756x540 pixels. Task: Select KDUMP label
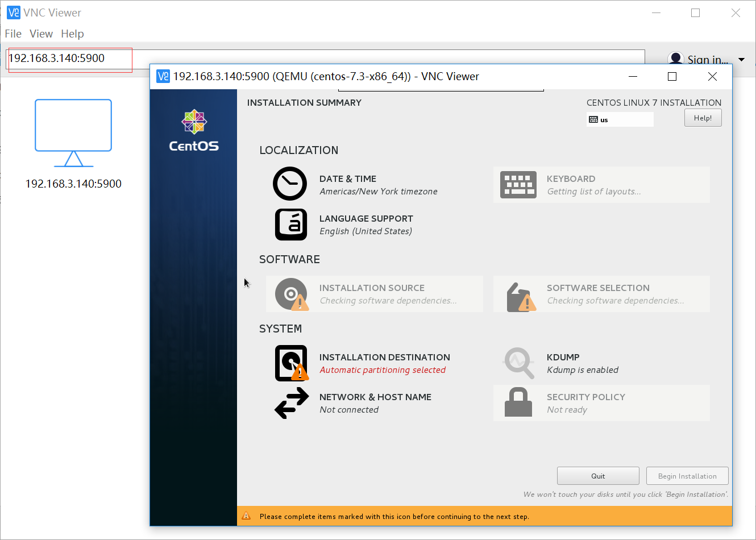tap(563, 357)
